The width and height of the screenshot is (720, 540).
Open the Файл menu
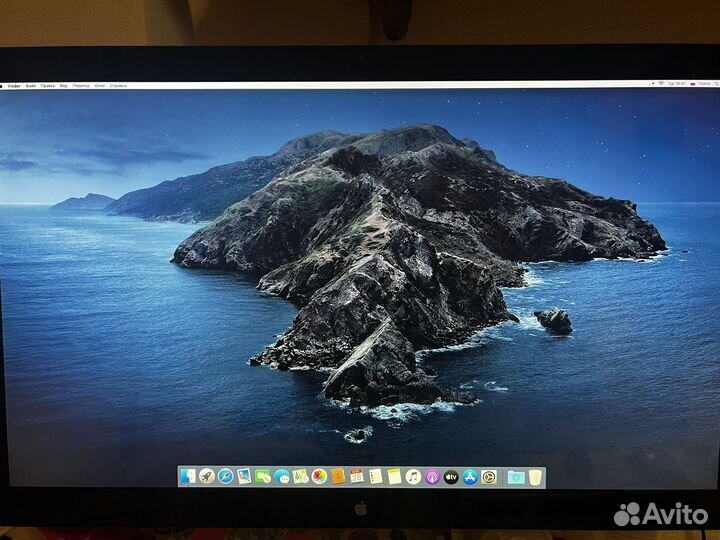click(31, 86)
